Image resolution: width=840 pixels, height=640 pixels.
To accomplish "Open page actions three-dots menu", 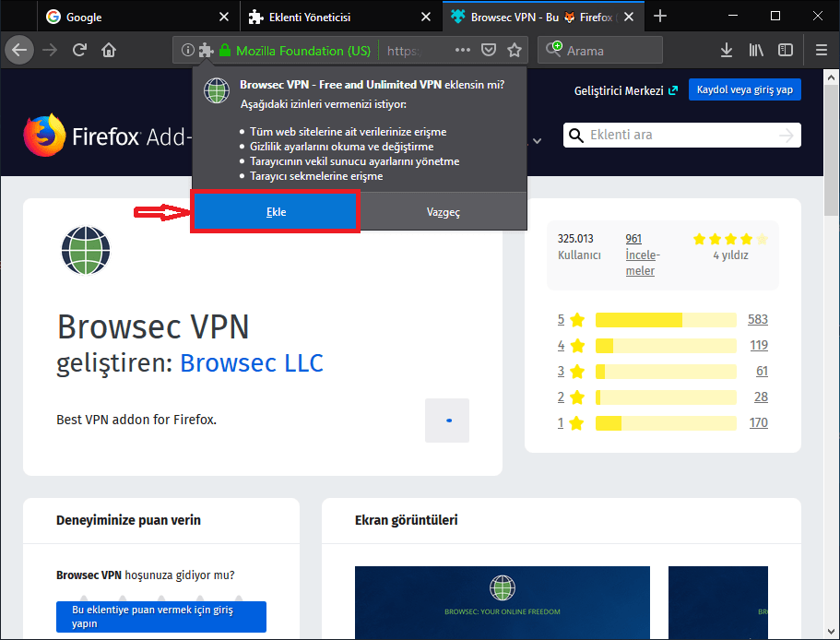I will click(x=462, y=51).
